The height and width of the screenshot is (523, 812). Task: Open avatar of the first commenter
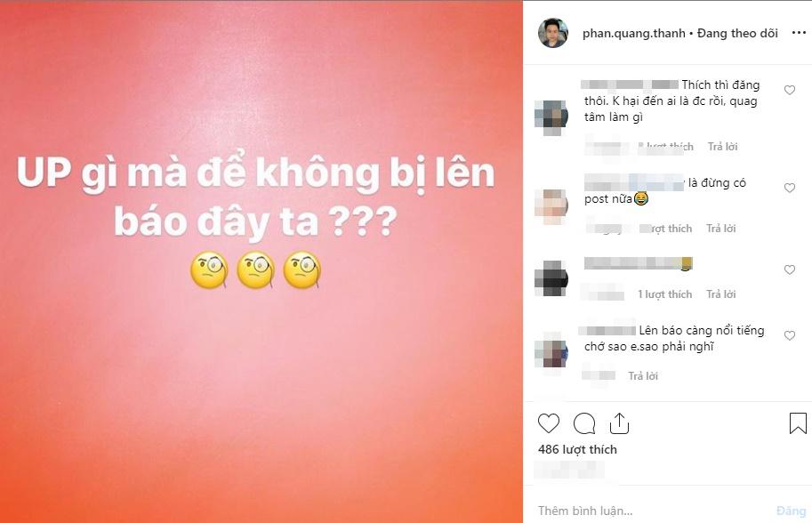pos(551,118)
